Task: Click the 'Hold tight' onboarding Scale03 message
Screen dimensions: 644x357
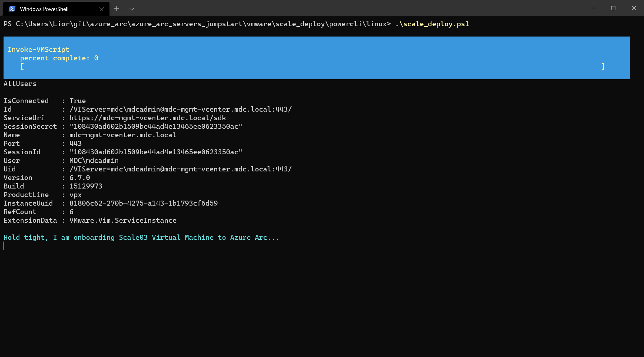Action: click(x=141, y=237)
